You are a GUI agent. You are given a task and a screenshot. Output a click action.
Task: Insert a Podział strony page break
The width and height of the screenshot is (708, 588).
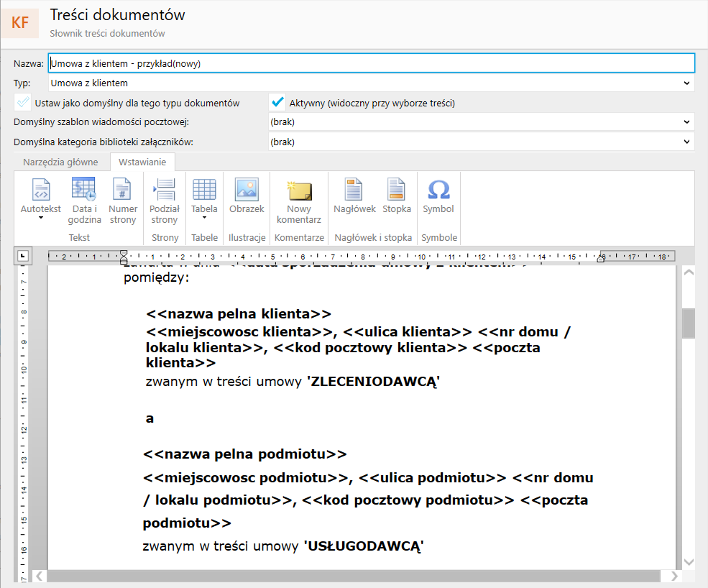(x=165, y=201)
